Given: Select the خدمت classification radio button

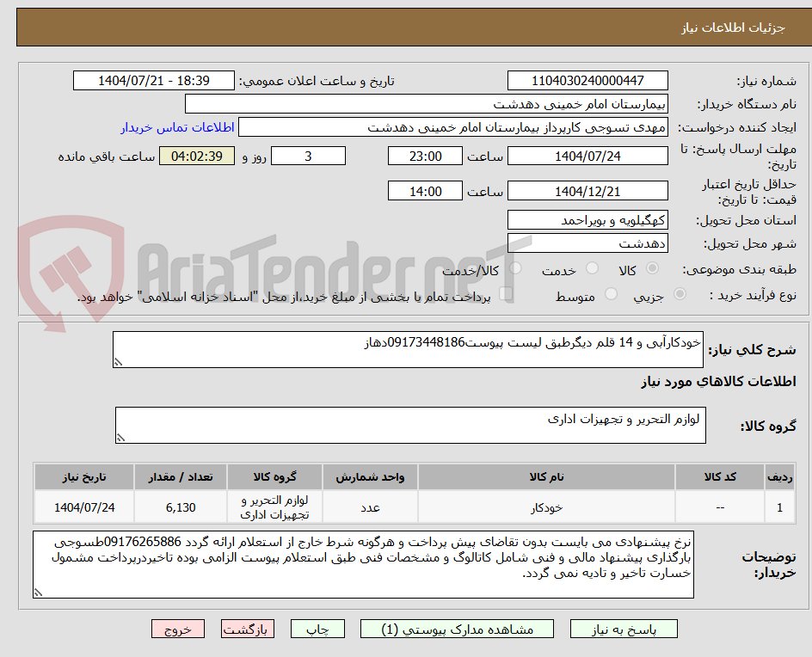Looking at the screenshot, I should (591, 267).
